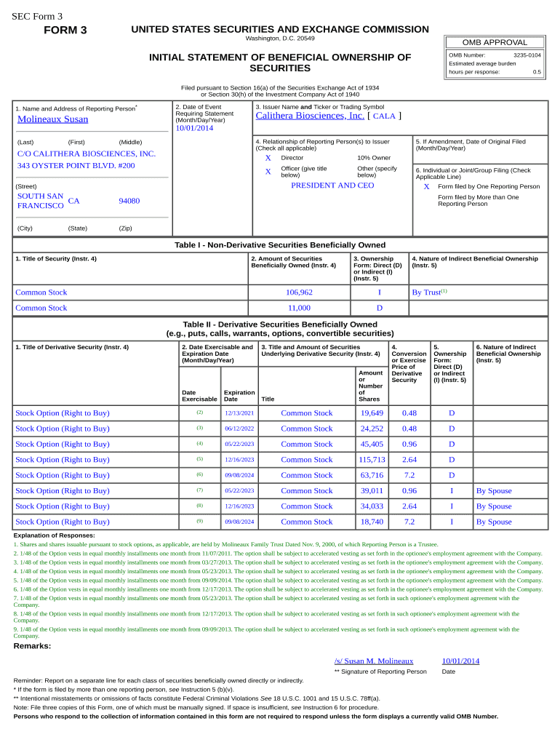Select the OMB Number 3235-0104 value
Viewport: 560px width, 745px height.
(527, 55)
